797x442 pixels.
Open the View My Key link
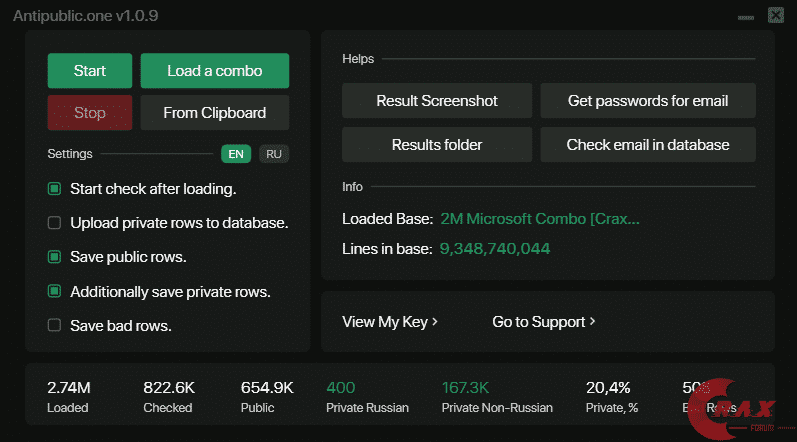[x=390, y=322]
